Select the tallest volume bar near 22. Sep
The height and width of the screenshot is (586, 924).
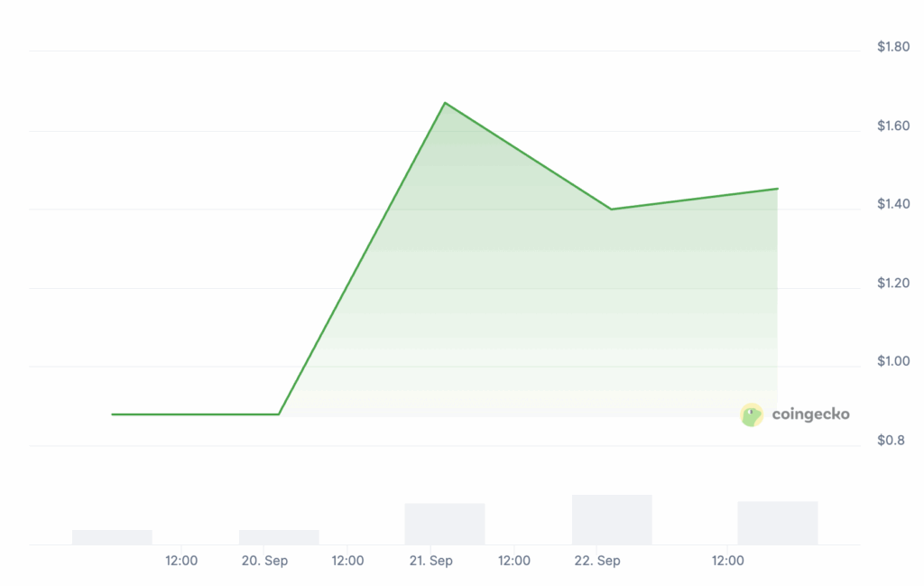click(612, 519)
